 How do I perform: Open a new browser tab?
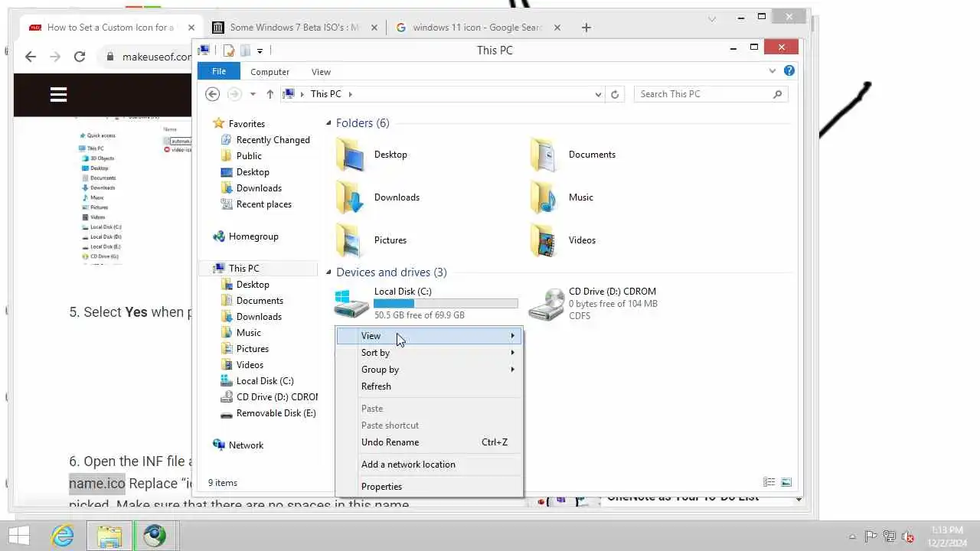pyautogui.click(x=586, y=28)
